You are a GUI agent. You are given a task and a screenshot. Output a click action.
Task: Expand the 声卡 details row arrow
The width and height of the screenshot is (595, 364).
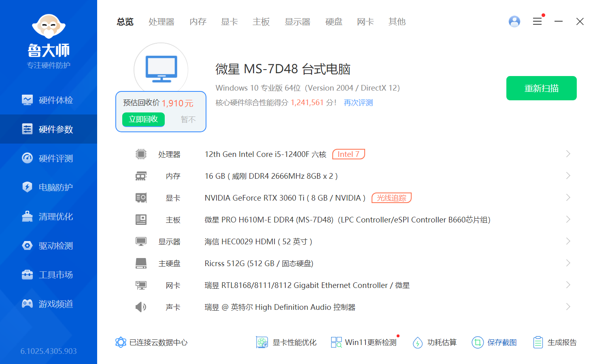pyautogui.click(x=568, y=307)
